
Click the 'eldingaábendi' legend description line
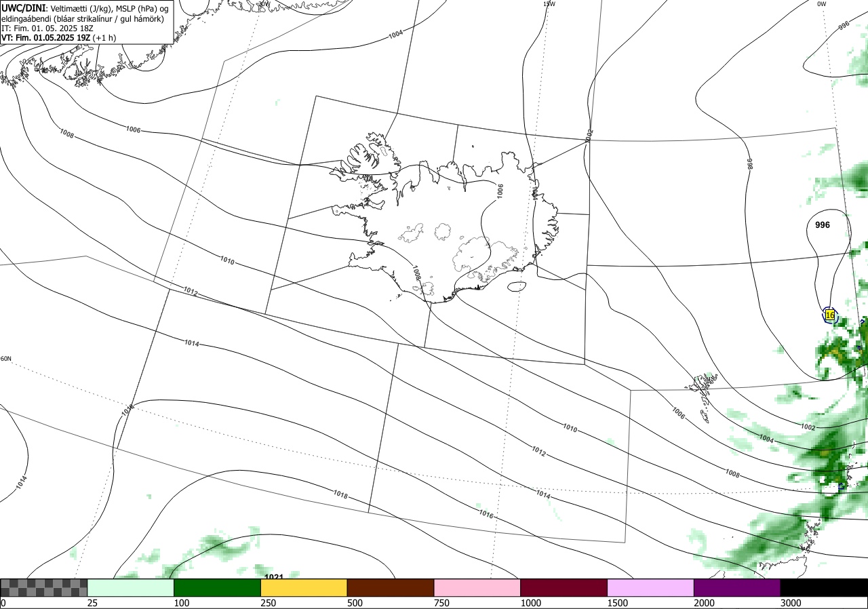coord(83,18)
